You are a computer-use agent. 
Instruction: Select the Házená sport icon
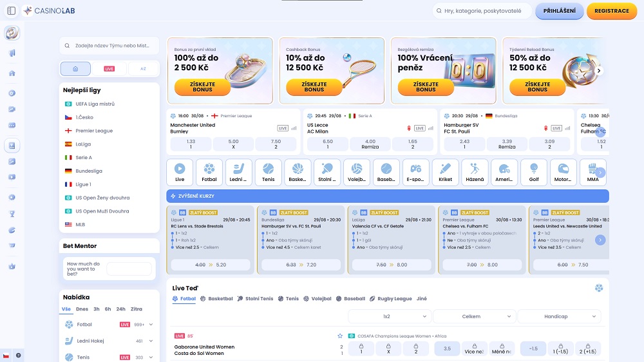(475, 172)
